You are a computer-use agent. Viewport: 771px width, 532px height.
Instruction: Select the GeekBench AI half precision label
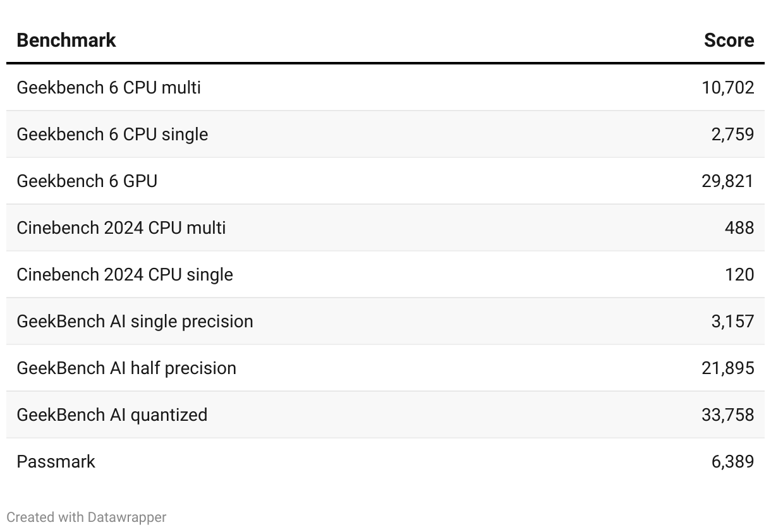[x=126, y=368]
